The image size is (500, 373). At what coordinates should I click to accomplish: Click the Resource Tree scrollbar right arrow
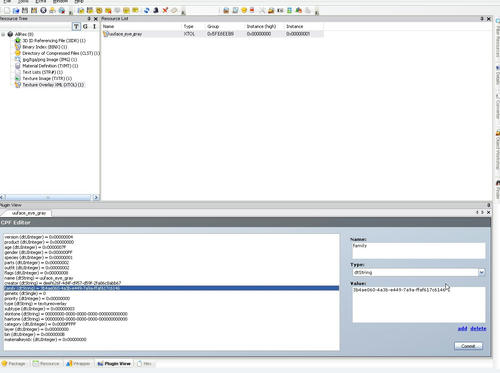tap(96, 197)
